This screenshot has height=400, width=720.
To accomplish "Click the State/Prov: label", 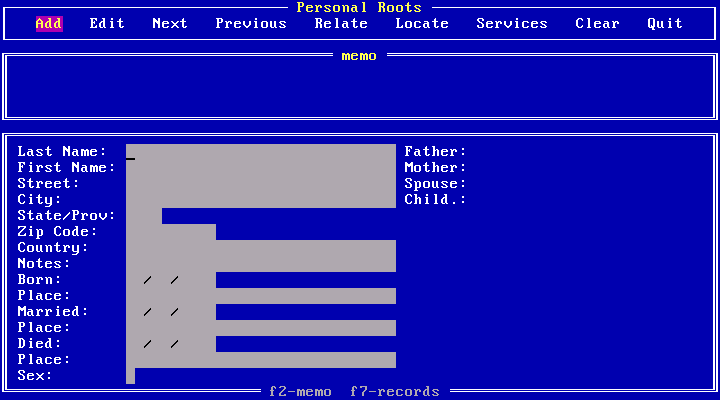I will (67, 216).
